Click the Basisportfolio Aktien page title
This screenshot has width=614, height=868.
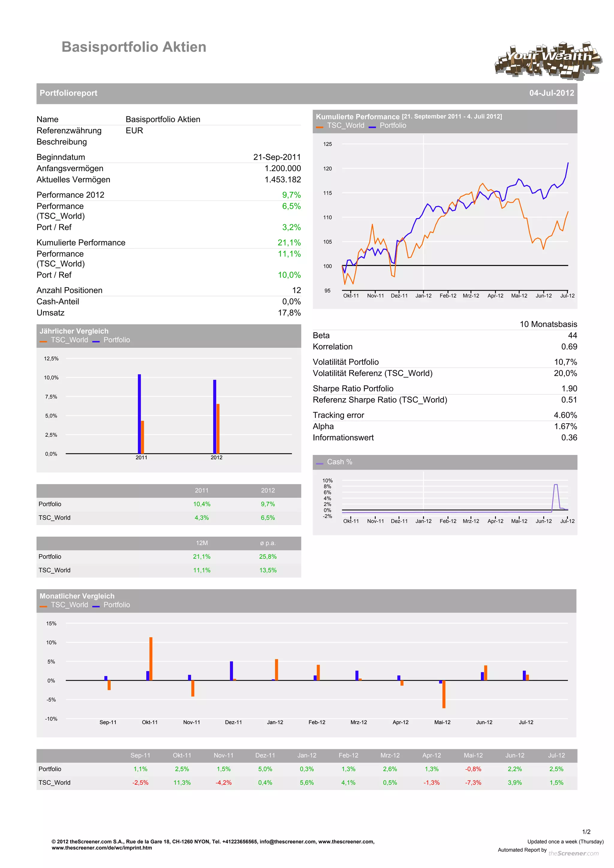click(134, 47)
